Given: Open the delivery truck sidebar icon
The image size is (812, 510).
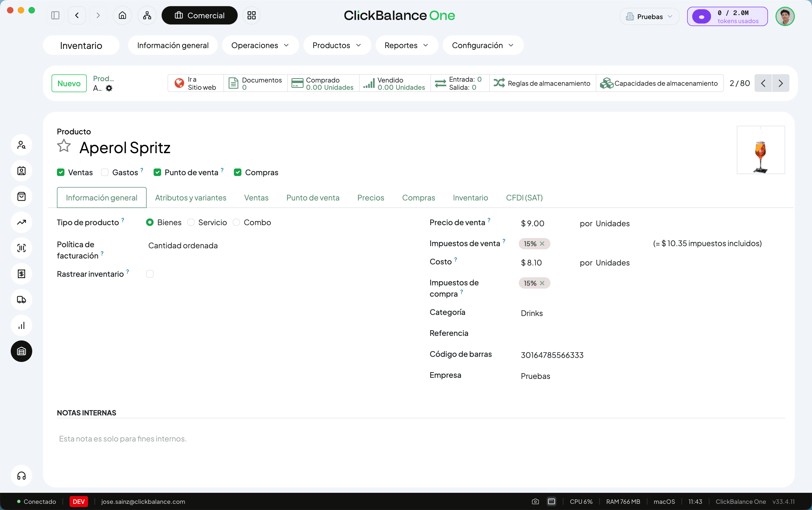Looking at the screenshot, I should point(21,300).
